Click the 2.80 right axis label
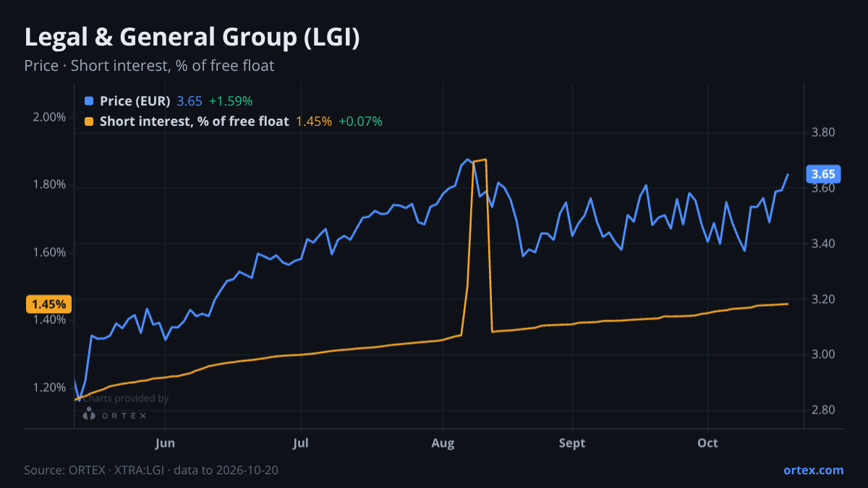This screenshot has height=488, width=868. tap(824, 410)
